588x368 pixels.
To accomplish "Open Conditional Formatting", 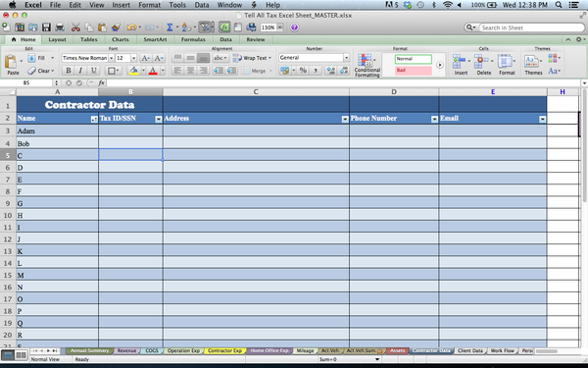I will coord(367,65).
